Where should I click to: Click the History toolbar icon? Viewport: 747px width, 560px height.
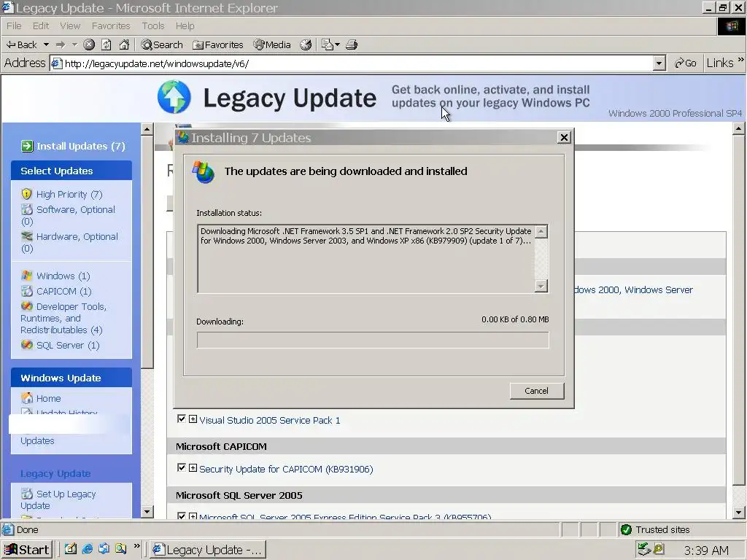pos(306,44)
